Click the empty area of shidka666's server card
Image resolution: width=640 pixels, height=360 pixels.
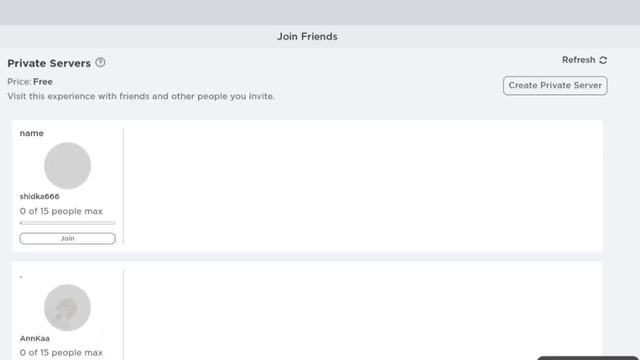coord(363,186)
